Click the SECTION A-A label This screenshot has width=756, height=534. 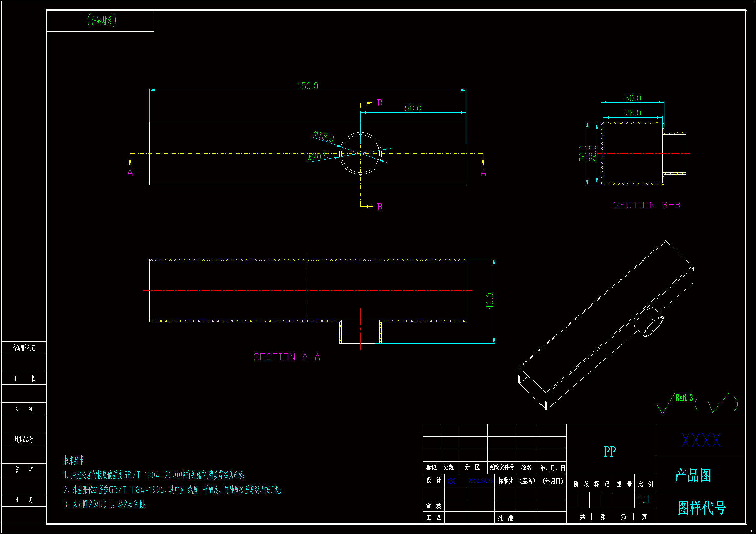coord(287,357)
